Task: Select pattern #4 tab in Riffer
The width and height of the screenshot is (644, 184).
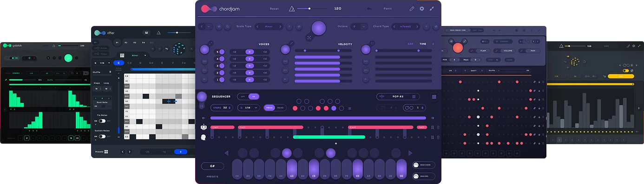Action: pyautogui.click(x=143, y=42)
